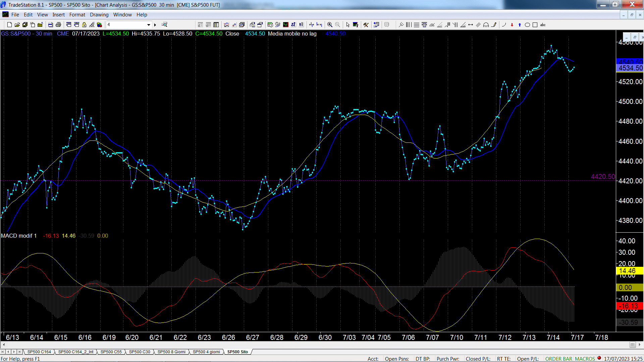Click the red-blue strategy arrows icon
Image resolution: width=644 pixels, height=362 pixels.
[x=234, y=25]
